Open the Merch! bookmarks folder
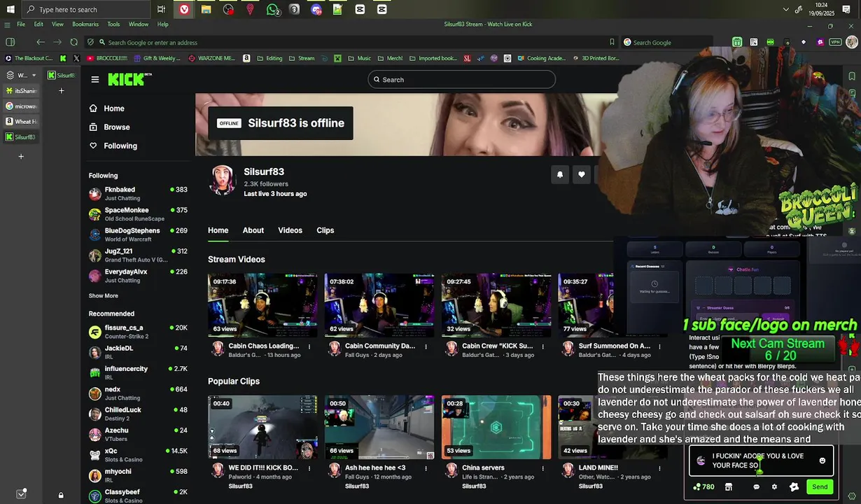The image size is (861, 504). pos(390,58)
